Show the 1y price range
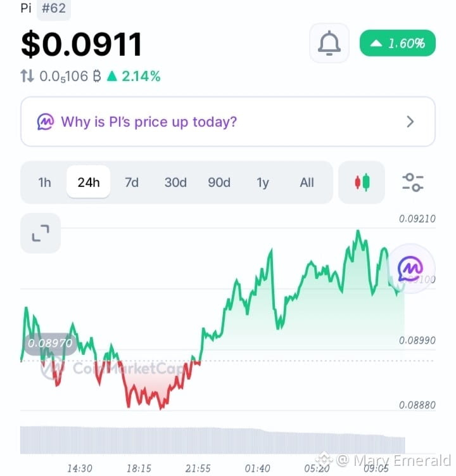This screenshot has height=476, width=456. pyautogui.click(x=263, y=183)
